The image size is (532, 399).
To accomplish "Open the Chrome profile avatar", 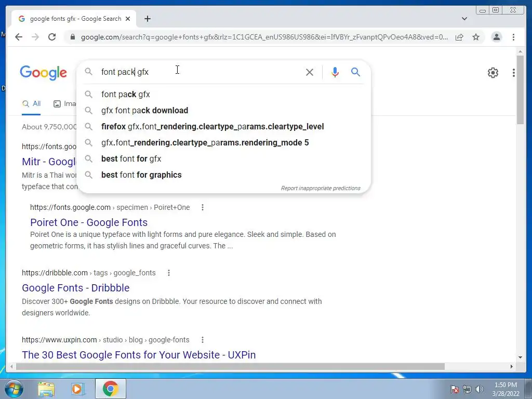I will [x=496, y=37].
